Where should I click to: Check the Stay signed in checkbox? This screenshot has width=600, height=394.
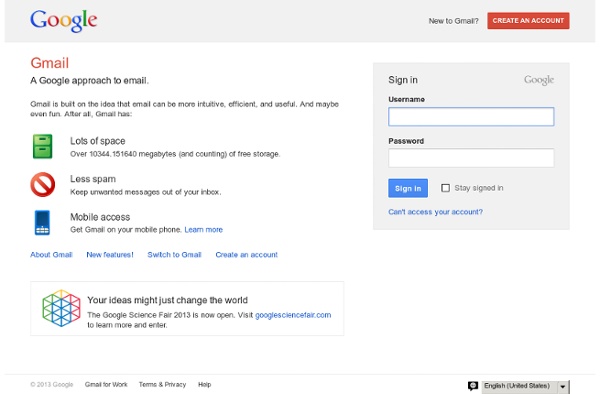(x=445, y=188)
